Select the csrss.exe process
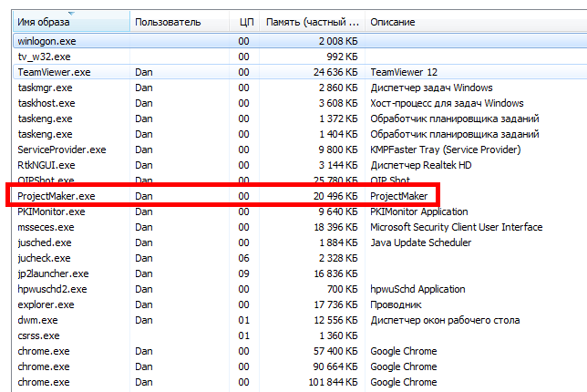This screenshot has width=587, height=392. click(300, 335)
